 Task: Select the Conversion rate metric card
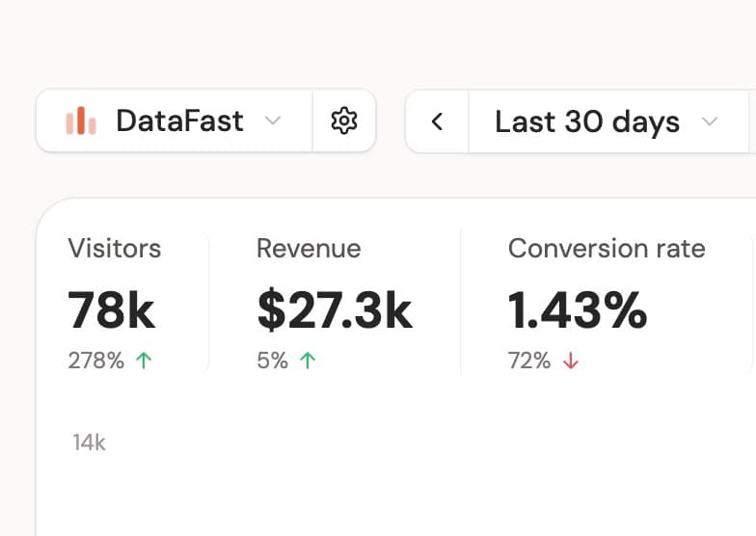click(x=606, y=303)
